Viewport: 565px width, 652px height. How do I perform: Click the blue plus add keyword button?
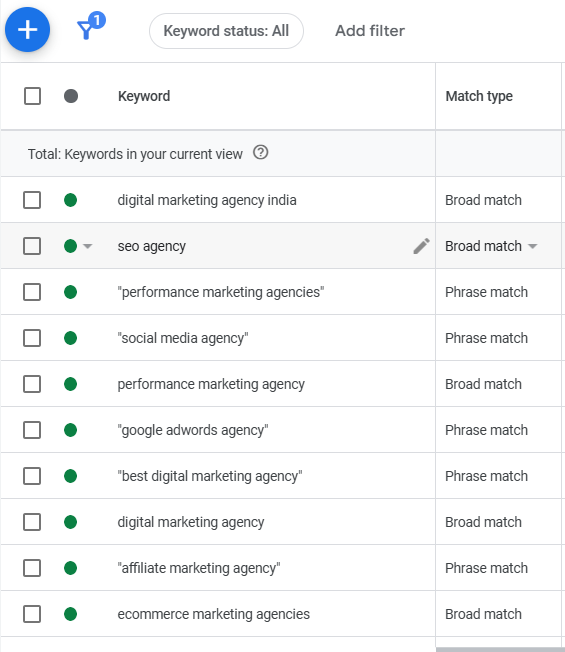click(27, 30)
